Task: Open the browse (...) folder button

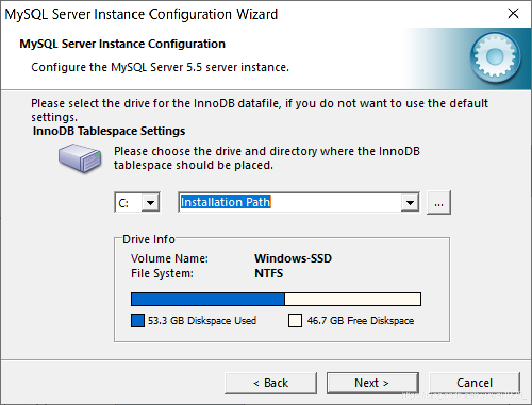Action: [x=439, y=203]
